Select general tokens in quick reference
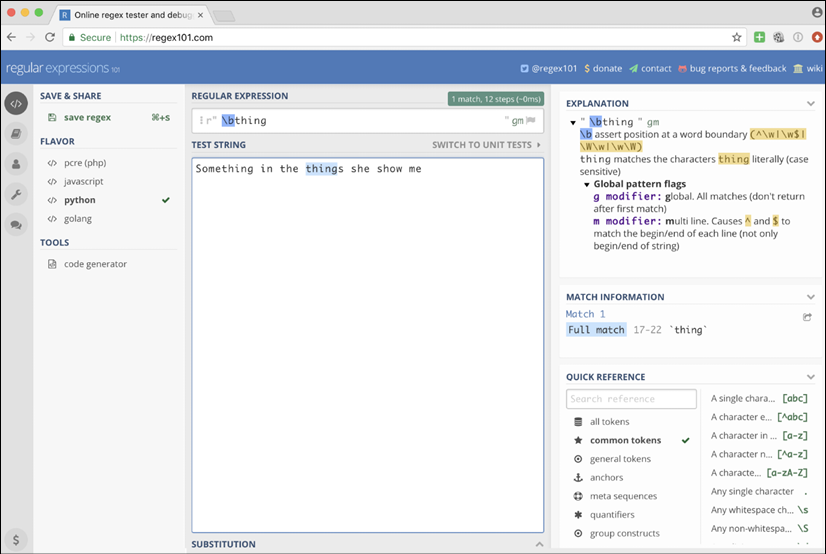The height and width of the screenshot is (554, 826). coord(619,459)
